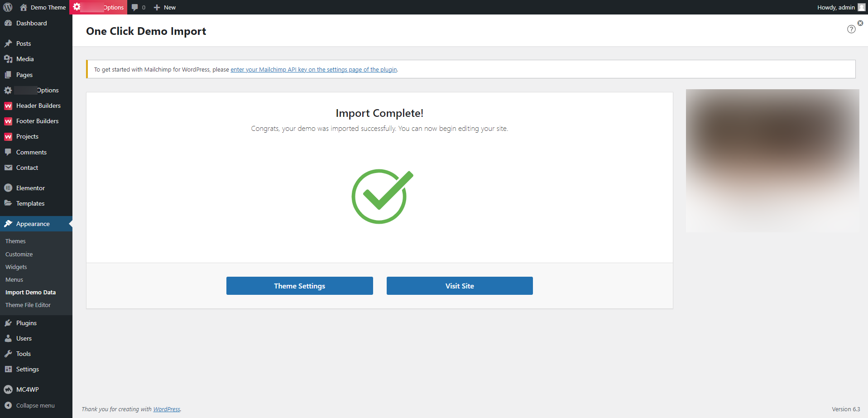Open the Import Demo Data submenu item
The width and height of the screenshot is (868, 418).
(30, 292)
